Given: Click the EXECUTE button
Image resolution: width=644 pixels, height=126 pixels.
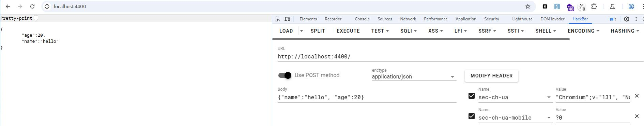Looking at the screenshot, I should click(348, 31).
